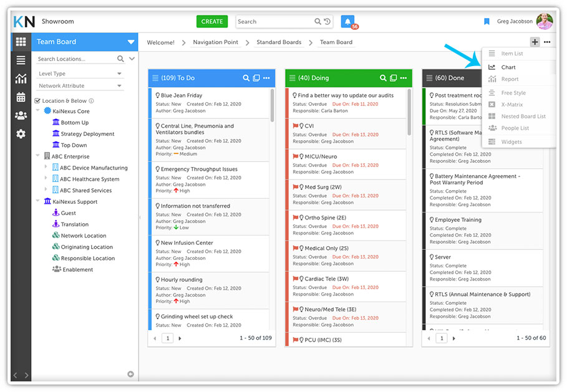Image resolution: width=567 pixels, height=392 pixels.
Task: Expand ABC Healthcare System node
Action: pos(46,178)
